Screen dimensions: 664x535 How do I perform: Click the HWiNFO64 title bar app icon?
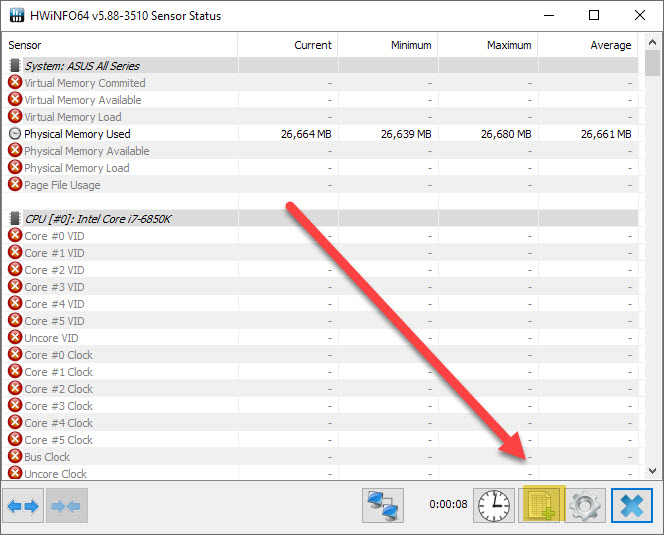click(x=17, y=16)
